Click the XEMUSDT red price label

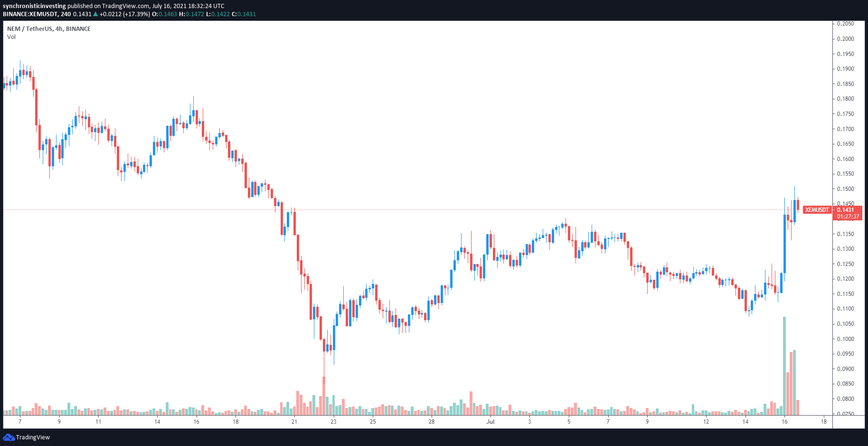[x=817, y=210]
